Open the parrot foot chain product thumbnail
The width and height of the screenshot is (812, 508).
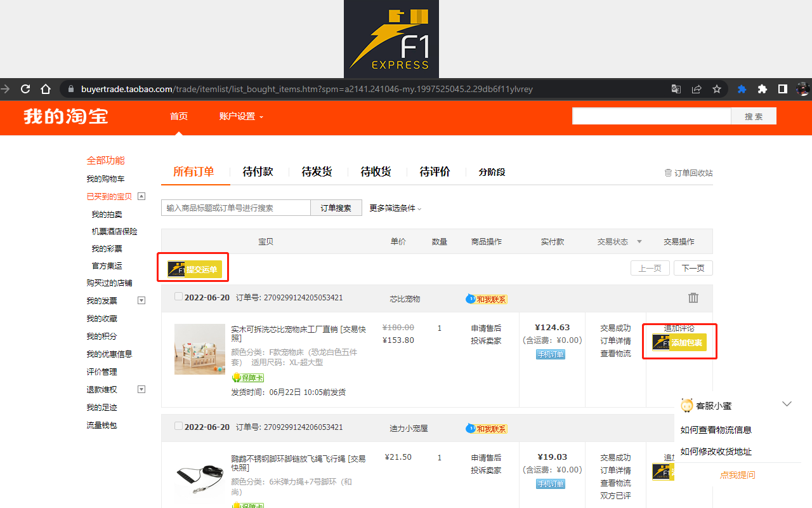click(200, 479)
